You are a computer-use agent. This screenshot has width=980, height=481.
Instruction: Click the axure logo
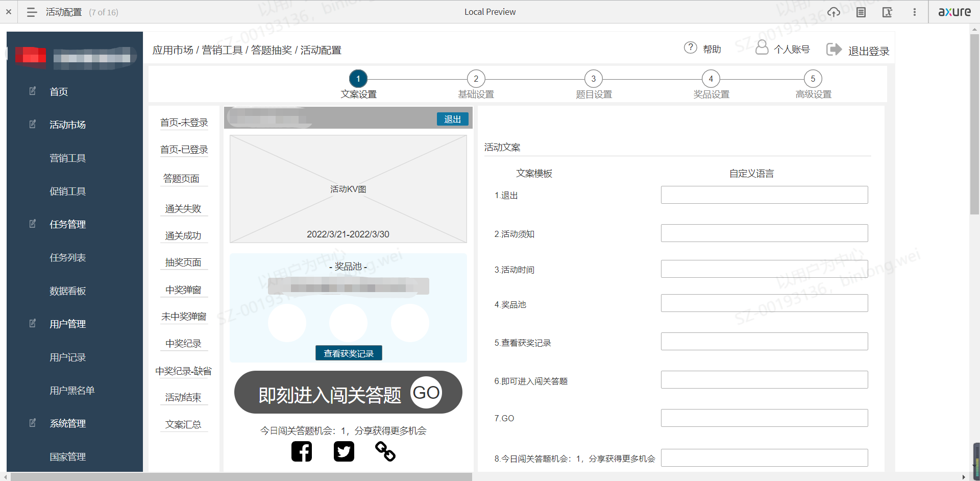pos(954,12)
